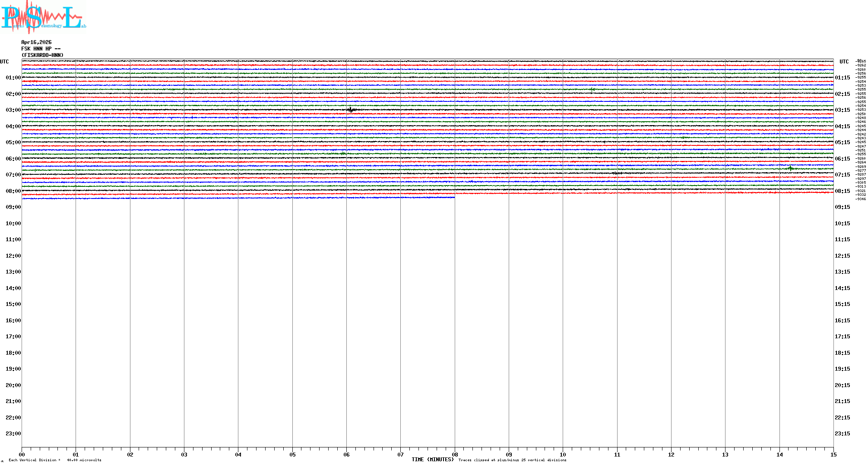Click the PSL Seismology Lab logo

(x=43, y=17)
